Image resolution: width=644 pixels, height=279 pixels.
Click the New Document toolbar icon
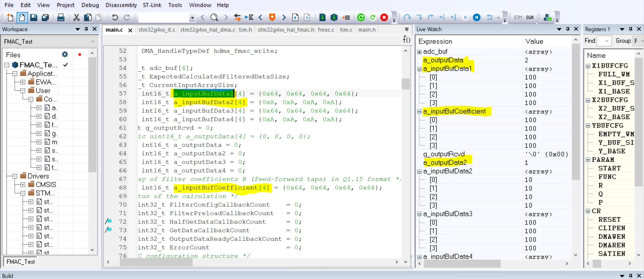(x=10, y=17)
